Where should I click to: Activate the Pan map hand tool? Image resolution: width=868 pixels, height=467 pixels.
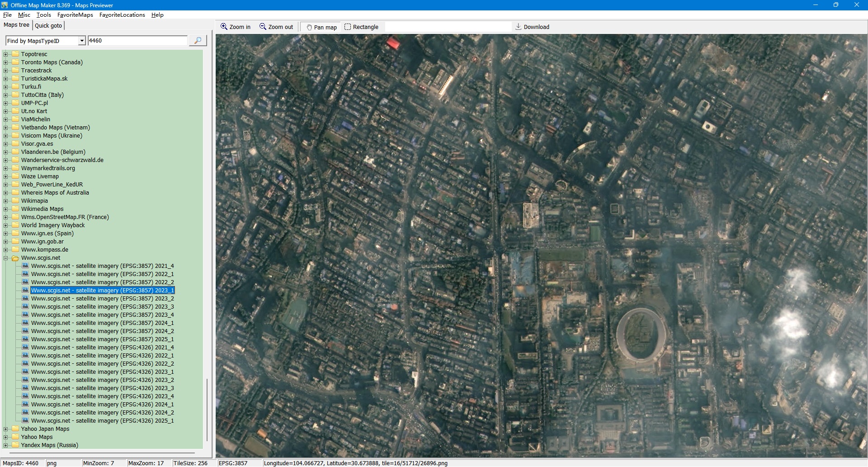tap(321, 27)
